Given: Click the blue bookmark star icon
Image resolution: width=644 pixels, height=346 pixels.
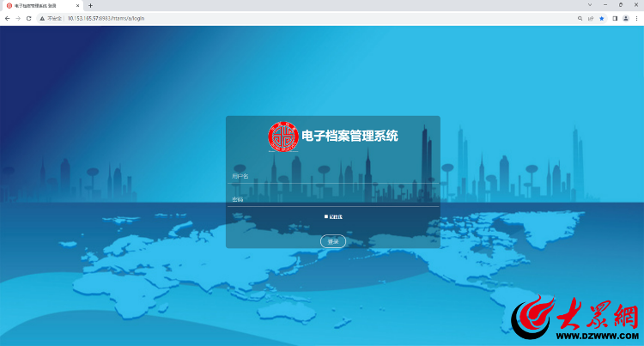Looking at the screenshot, I should [x=602, y=19].
